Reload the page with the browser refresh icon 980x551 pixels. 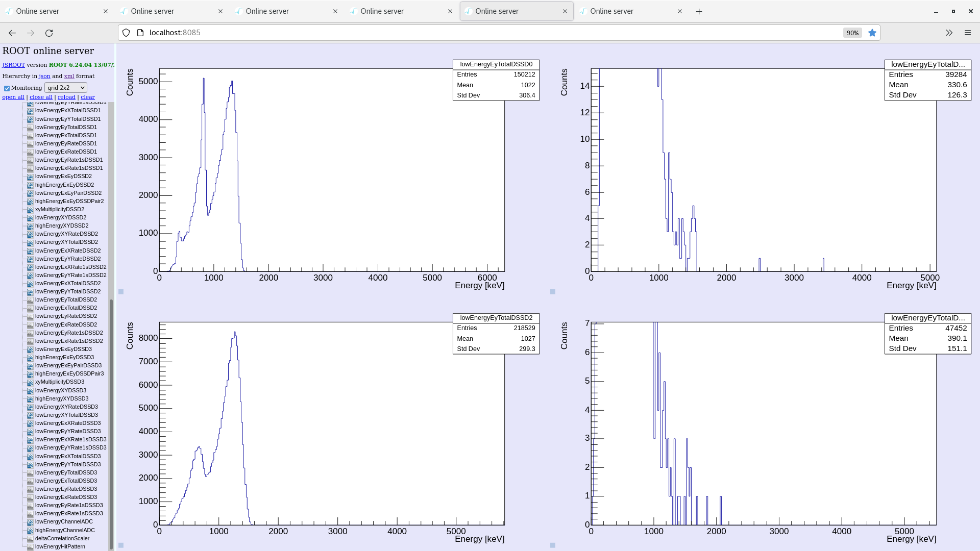pos(49,33)
